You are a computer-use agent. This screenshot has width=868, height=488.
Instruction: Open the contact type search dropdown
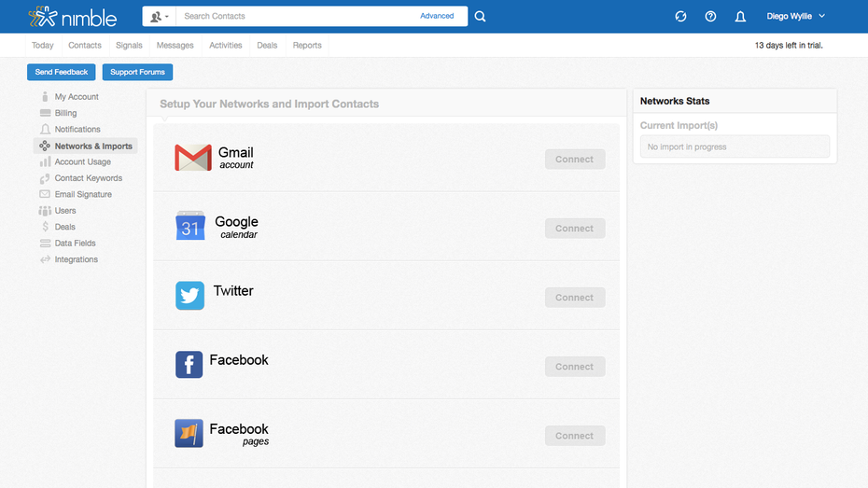pyautogui.click(x=160, y=17)
